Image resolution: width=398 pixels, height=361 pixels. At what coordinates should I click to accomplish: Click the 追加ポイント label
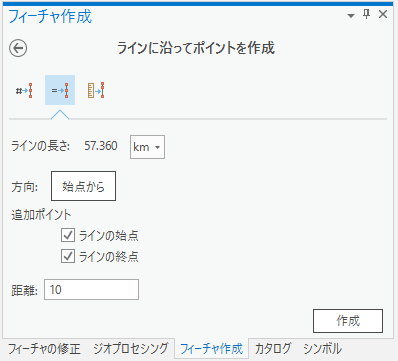point(41,215)
